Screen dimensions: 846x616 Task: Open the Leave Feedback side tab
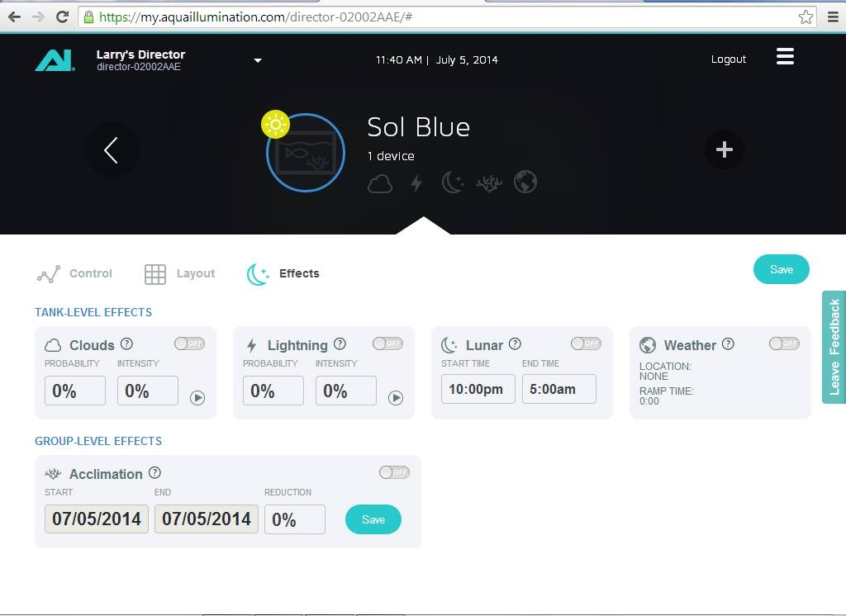834,347
